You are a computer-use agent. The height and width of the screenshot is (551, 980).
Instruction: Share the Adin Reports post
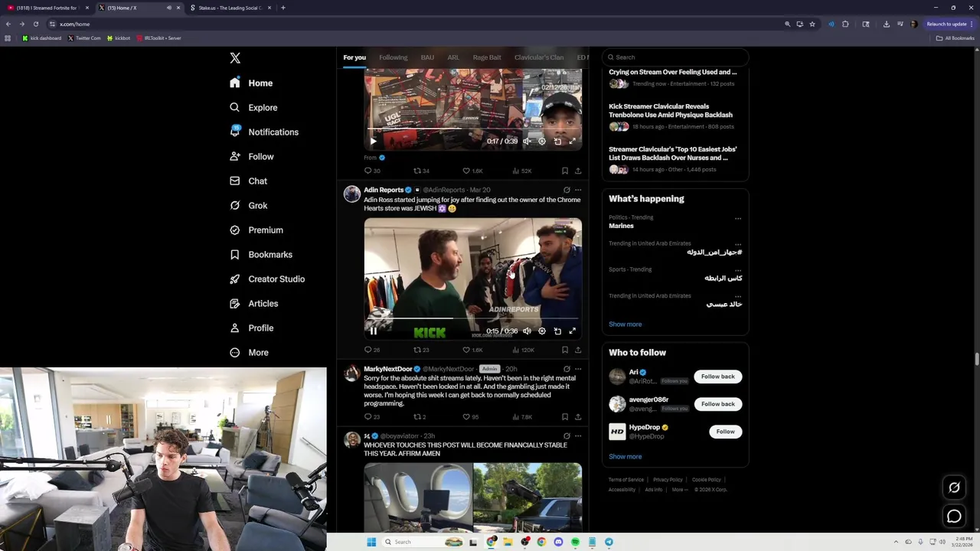pyautogui.click(x=578, y=350)
